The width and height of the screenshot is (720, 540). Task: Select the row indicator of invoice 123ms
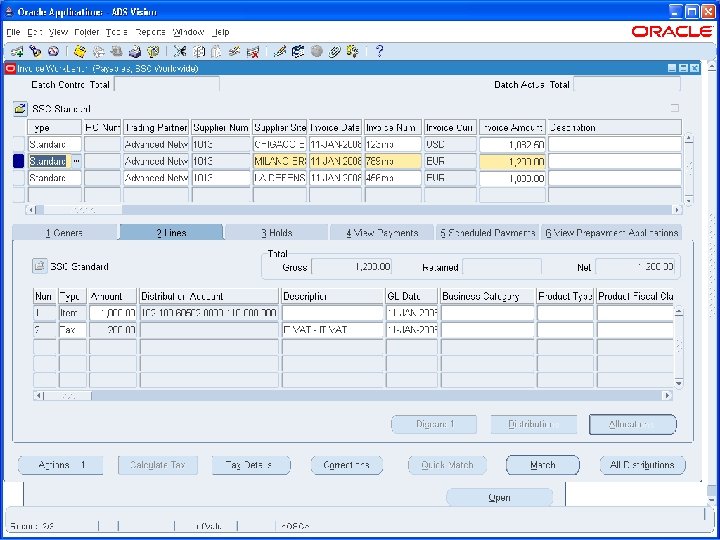pyautogui.click(x=18, y=144)
